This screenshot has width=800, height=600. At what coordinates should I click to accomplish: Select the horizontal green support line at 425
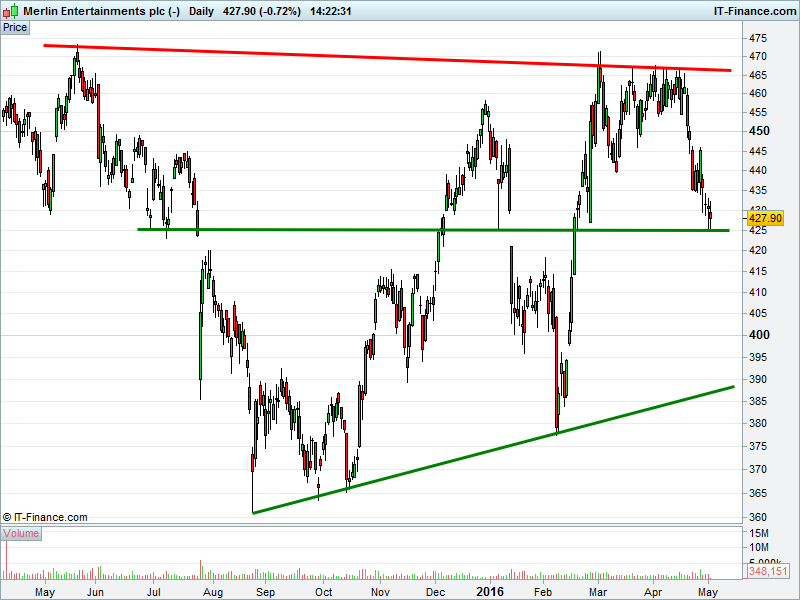pos(434,230)
